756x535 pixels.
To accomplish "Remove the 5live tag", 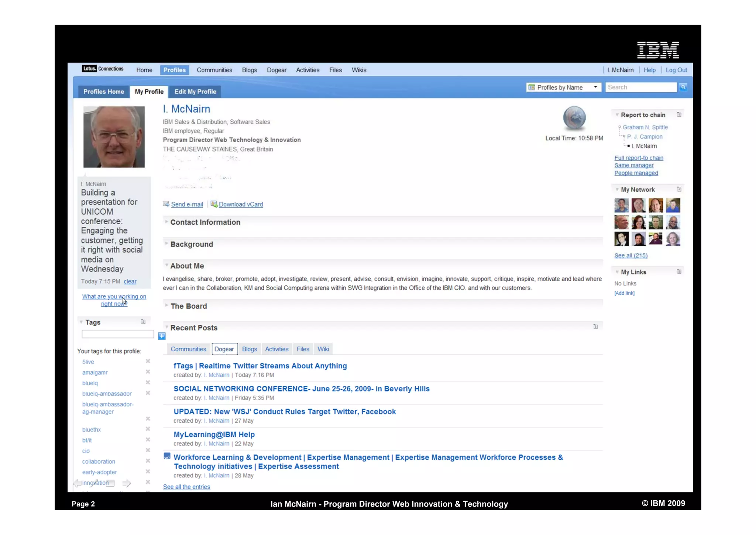I will point(148,361).
